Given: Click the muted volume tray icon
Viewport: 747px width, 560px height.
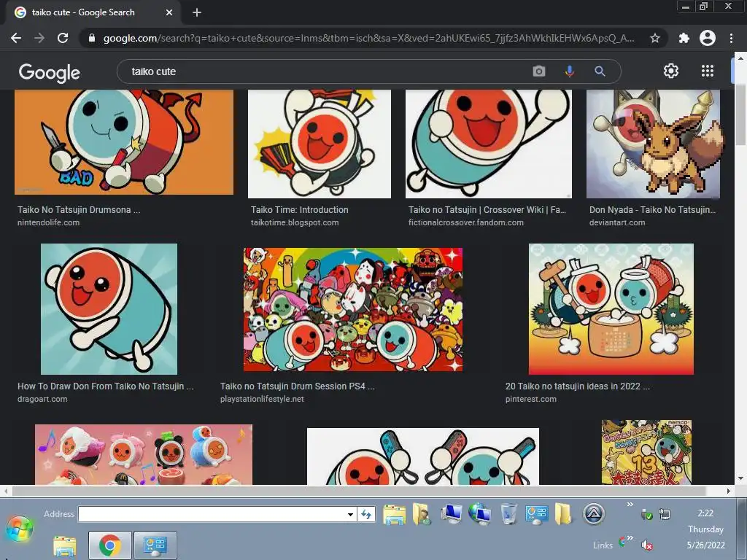Looking at the screenshot, I should 646,545.
